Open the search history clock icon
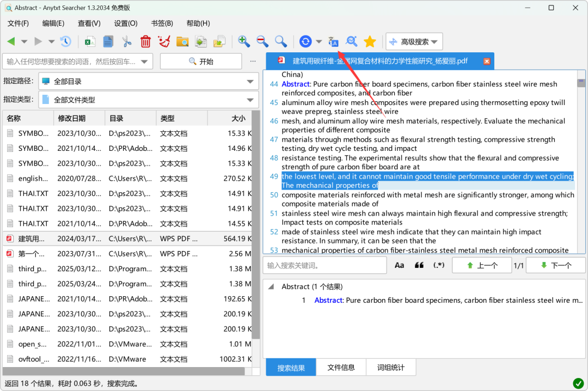 pos(66,41)
